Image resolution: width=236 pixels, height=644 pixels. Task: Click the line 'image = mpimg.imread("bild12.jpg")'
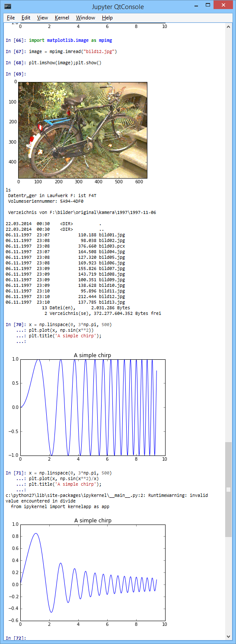tap(73, 51)
